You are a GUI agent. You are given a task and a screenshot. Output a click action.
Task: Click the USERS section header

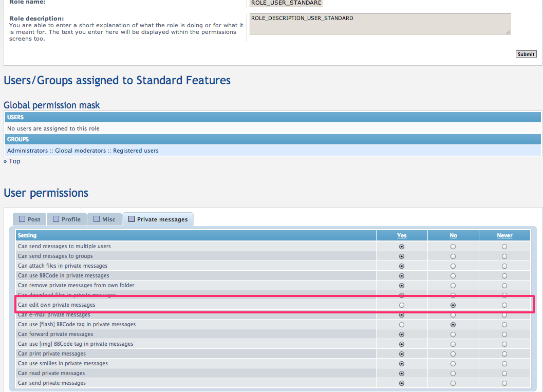point(273,117)
